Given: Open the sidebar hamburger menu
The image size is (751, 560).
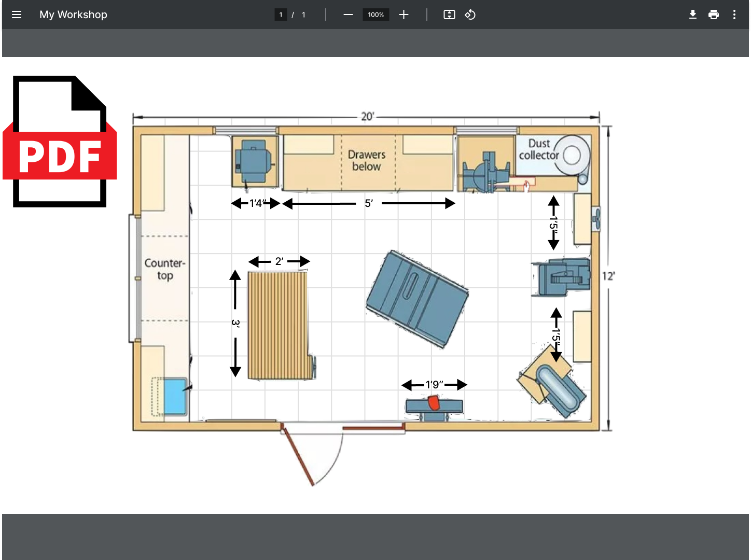Looking at the screenshot, I should click(17, 15).
